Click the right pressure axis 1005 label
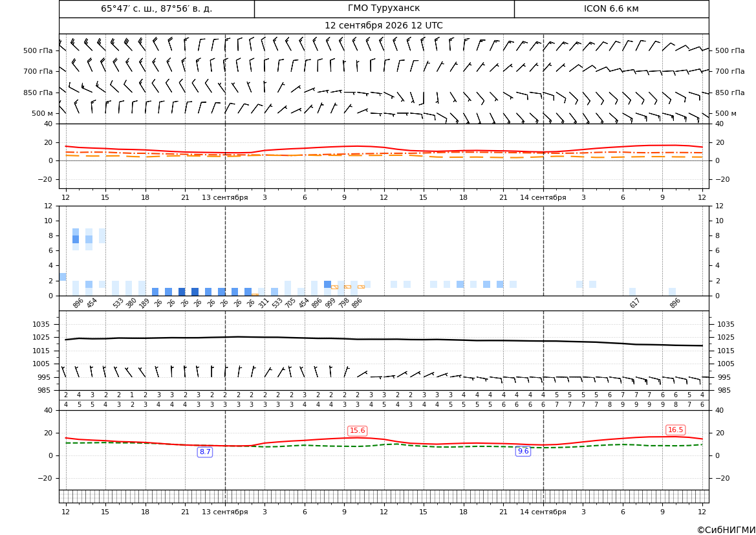Viewport: 756px width, 535px height. click(726, 364)
